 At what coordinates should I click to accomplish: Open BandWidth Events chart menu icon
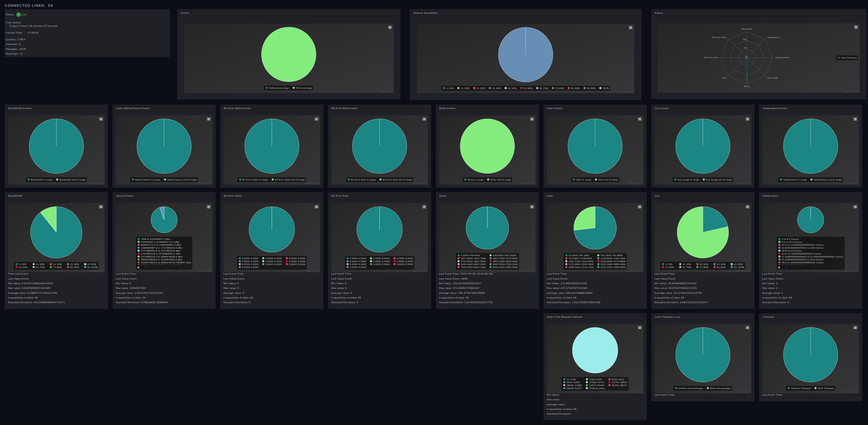tap(101, 119)
